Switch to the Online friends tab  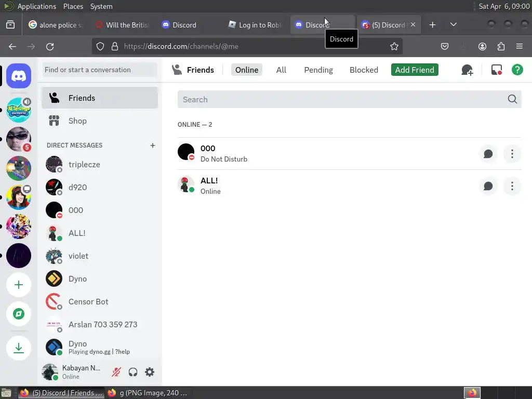click(x=247, y=70)
